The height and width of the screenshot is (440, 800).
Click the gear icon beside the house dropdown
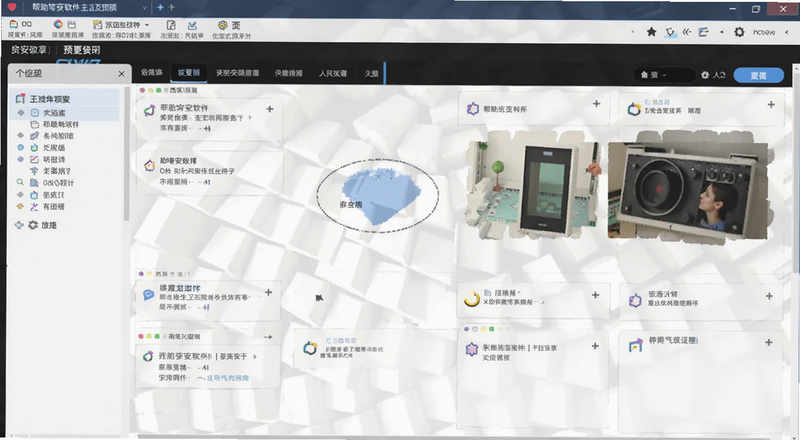coord(705,75)
